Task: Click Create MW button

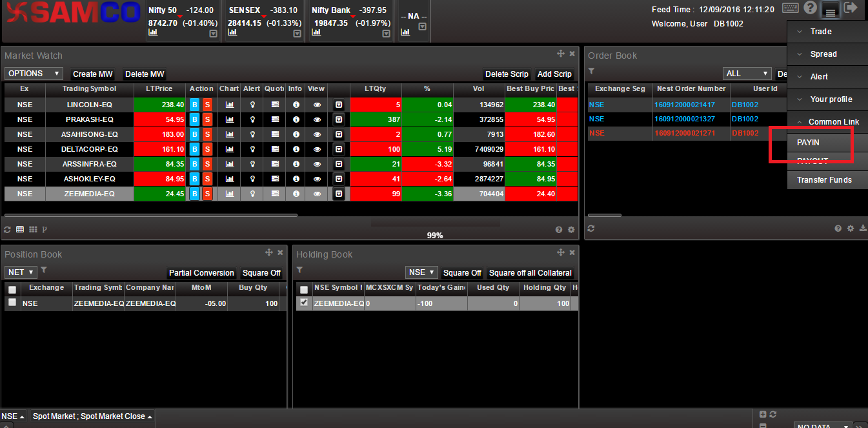Action: tap(93, 74)
